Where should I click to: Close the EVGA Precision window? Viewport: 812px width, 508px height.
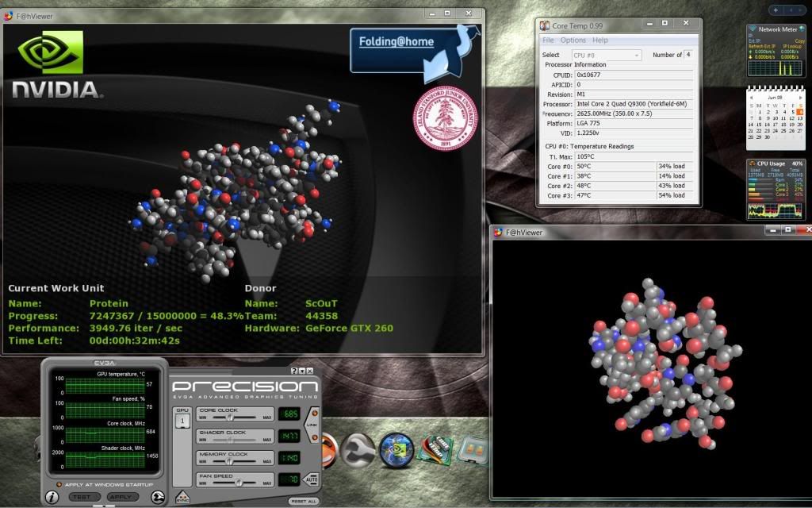310,371
